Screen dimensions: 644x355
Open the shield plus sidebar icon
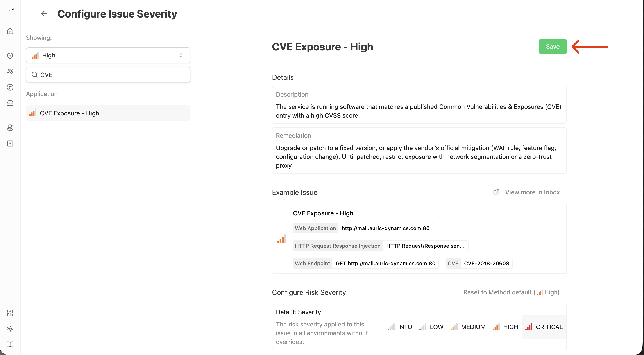pyautogui.click(x=10, y=56)
